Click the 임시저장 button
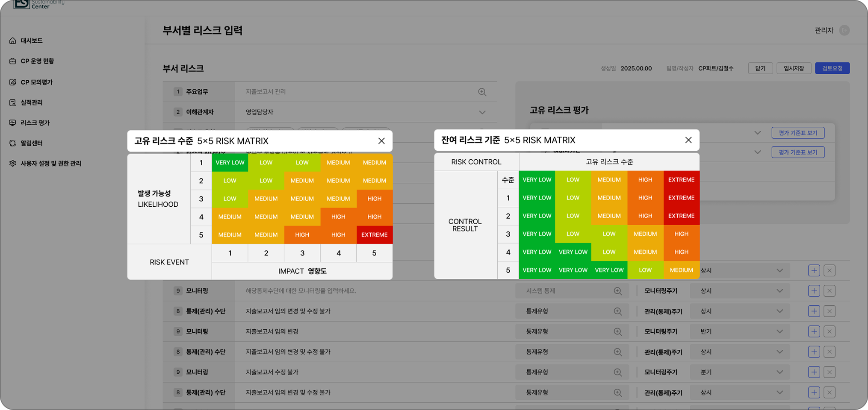Image resolution: width=868 pixels, height=410 pixels. (x=794, y=68)
